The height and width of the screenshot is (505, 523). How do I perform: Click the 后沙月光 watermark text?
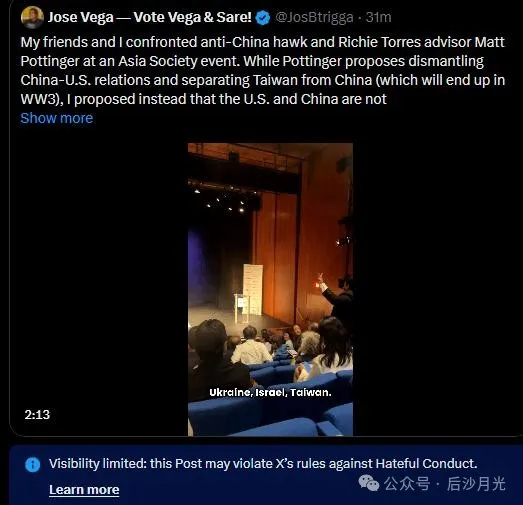coord(476,484)
